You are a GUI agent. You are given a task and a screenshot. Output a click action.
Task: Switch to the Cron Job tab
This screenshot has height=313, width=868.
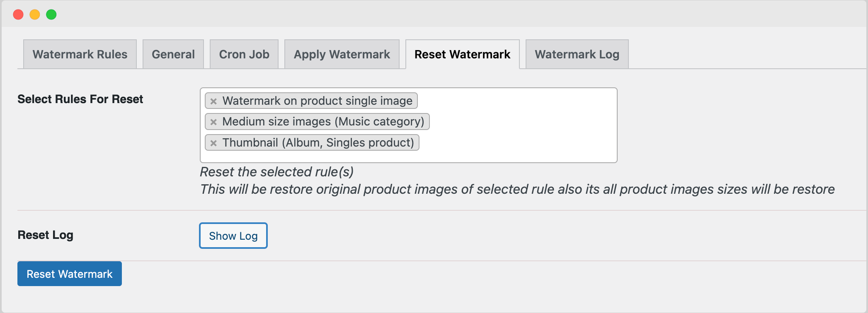[244, 54]
